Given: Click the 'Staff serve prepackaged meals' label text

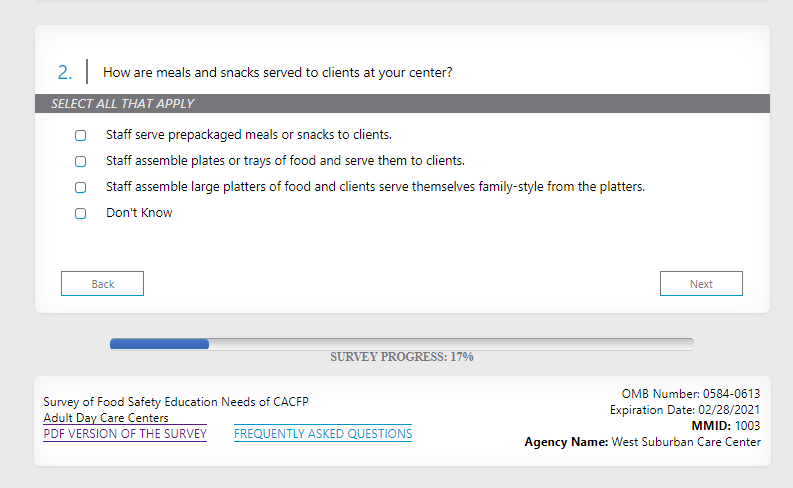Looking at the screenshot, I should (248, 135).
